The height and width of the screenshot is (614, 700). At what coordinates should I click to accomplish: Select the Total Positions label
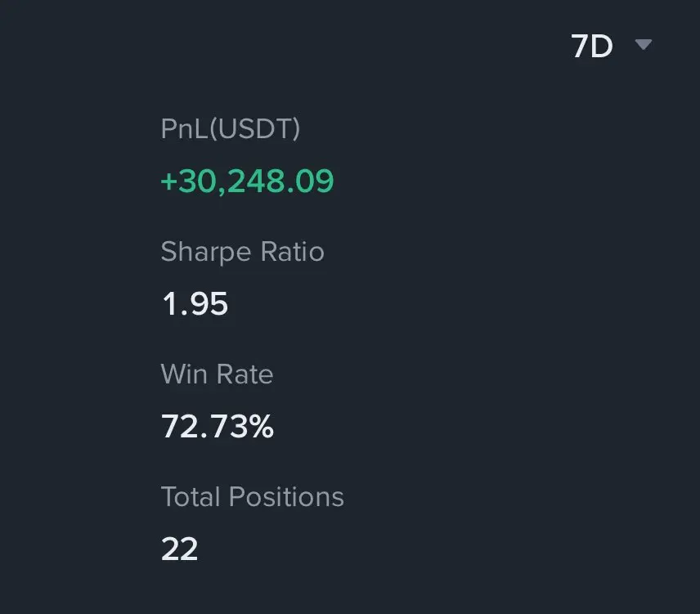coord(252,496)
